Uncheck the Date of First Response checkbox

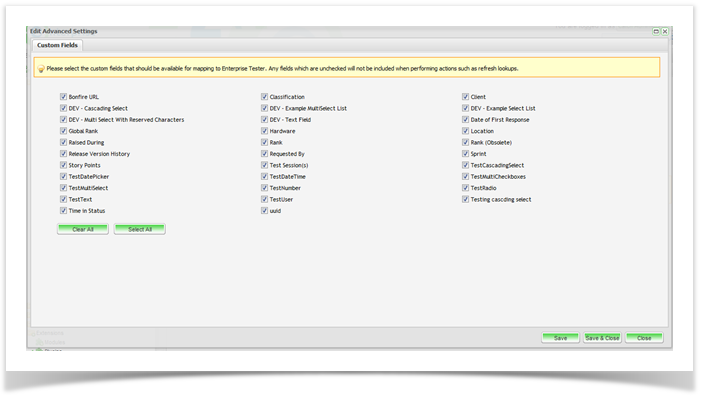[x=465, y=120]
